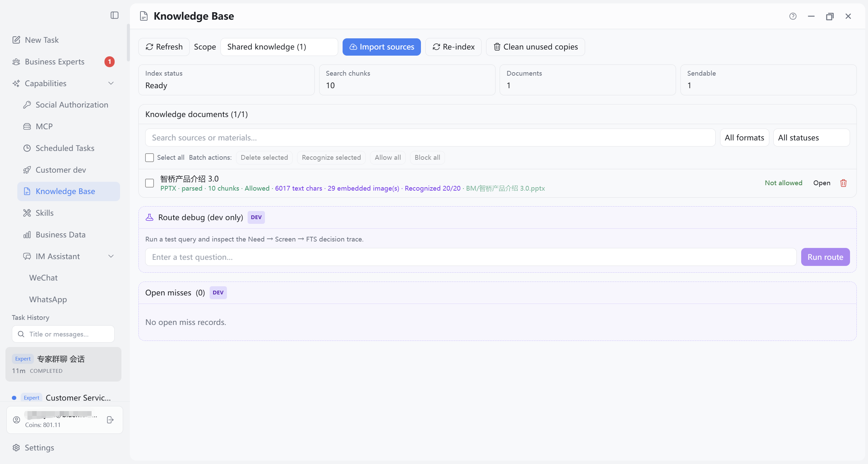Click the Capabilities sparkle icon

click(x=16, y=83)
